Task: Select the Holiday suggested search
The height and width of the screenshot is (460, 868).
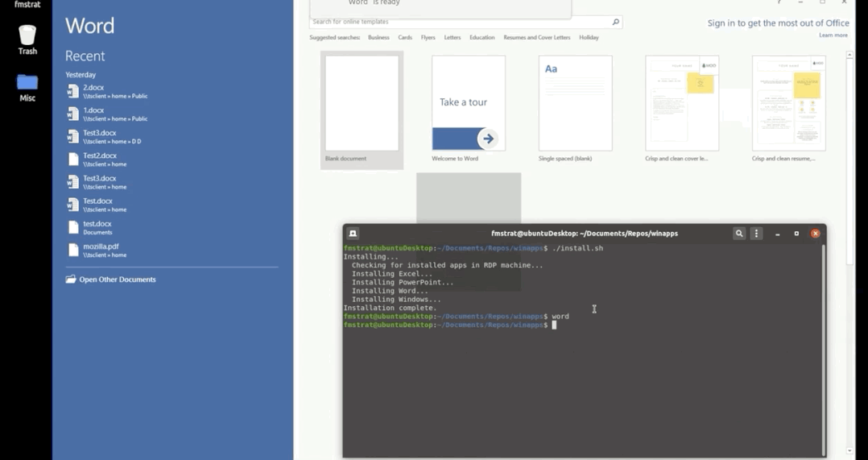Action: (589, 38)
